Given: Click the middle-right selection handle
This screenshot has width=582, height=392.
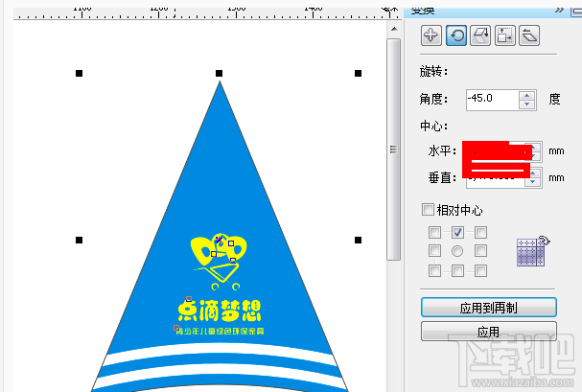Looking at the screenshot, I should [358, 240].
